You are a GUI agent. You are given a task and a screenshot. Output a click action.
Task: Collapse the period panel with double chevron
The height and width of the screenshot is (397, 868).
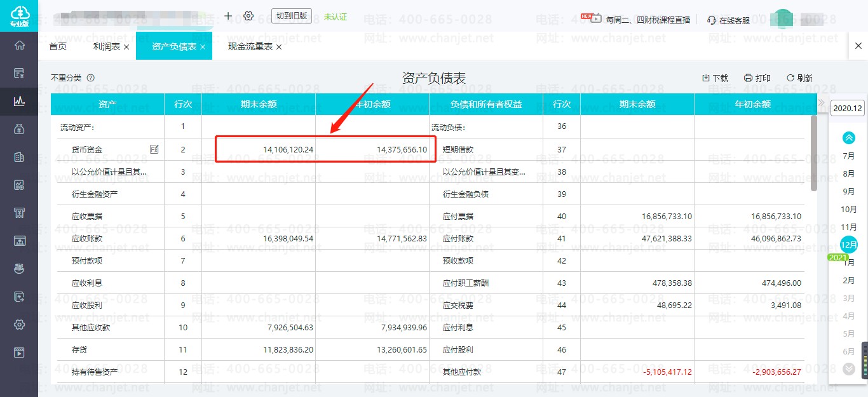tap(822, 103)
